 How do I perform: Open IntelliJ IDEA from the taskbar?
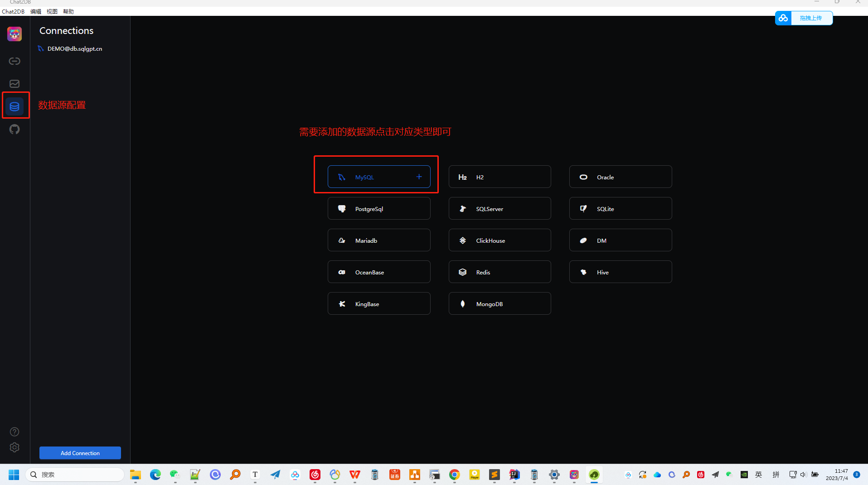coord(514,475)
